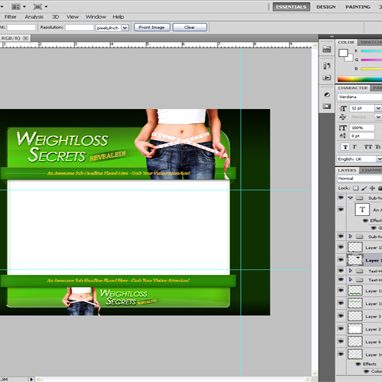Switch to the Design workspace
This screenshot has height=382, width=382.
click(326, 7)
